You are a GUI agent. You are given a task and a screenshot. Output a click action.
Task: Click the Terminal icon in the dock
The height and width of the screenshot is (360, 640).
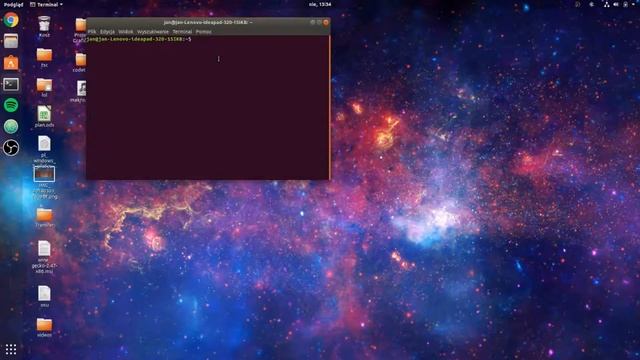click(x=11, y=84)
